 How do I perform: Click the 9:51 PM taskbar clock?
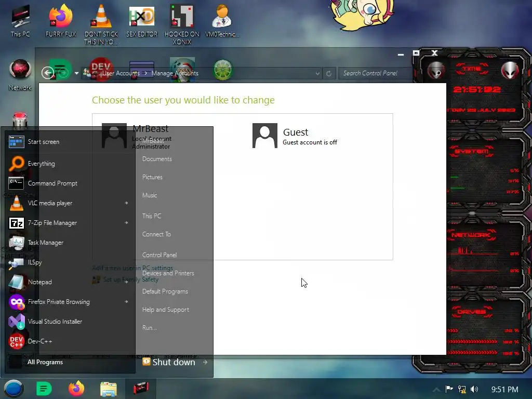(504, 390)
